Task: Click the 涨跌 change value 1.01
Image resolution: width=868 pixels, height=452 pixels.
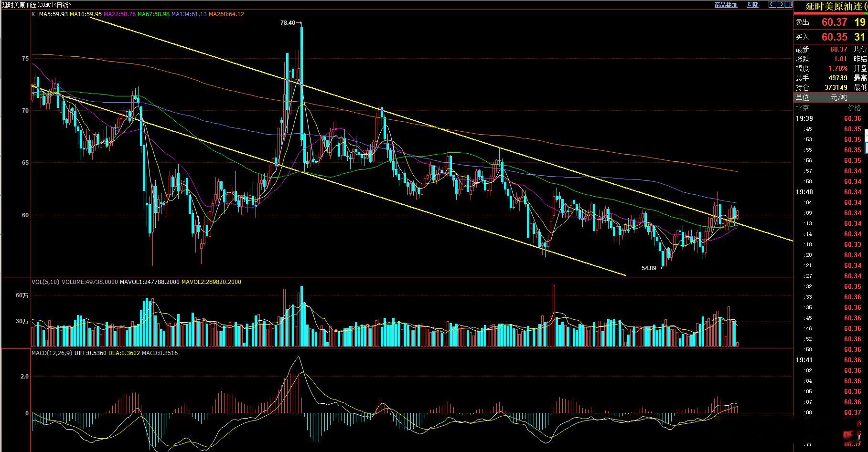Action: coord(841,59)
